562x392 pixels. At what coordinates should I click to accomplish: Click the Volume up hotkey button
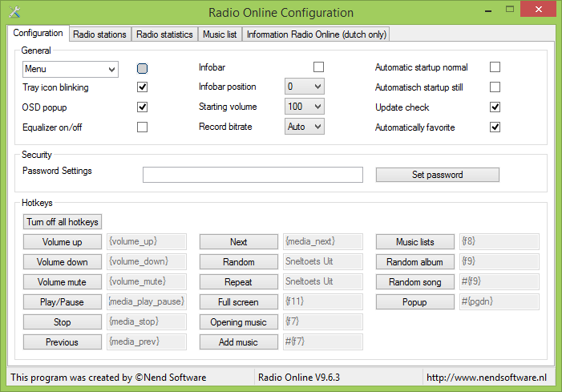[x=63, y=242]
